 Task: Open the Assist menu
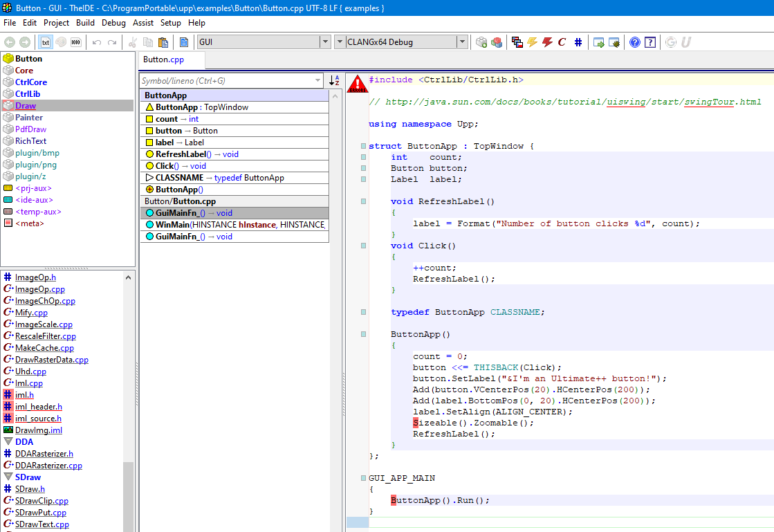pyautogui.click(x=143, y=23)
